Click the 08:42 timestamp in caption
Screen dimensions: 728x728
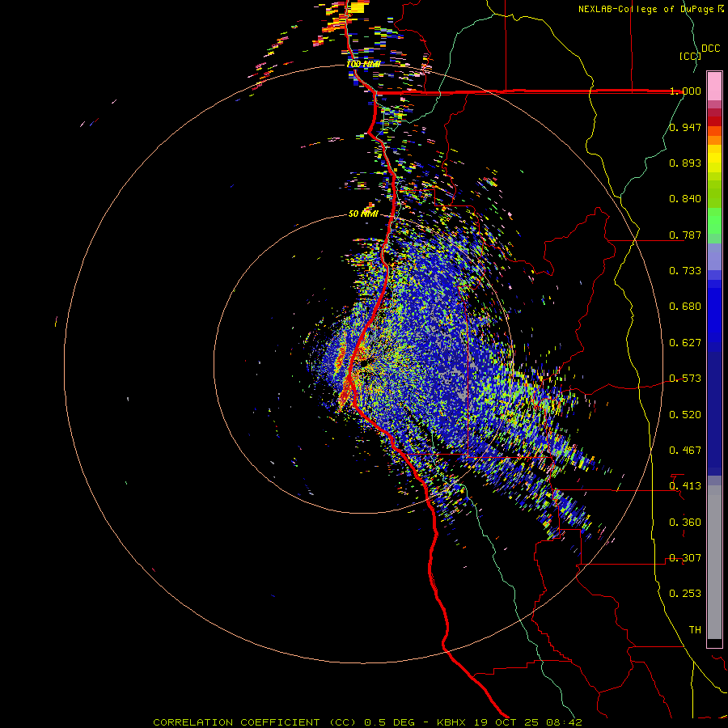pyautogui.click(x=565, y=722)
